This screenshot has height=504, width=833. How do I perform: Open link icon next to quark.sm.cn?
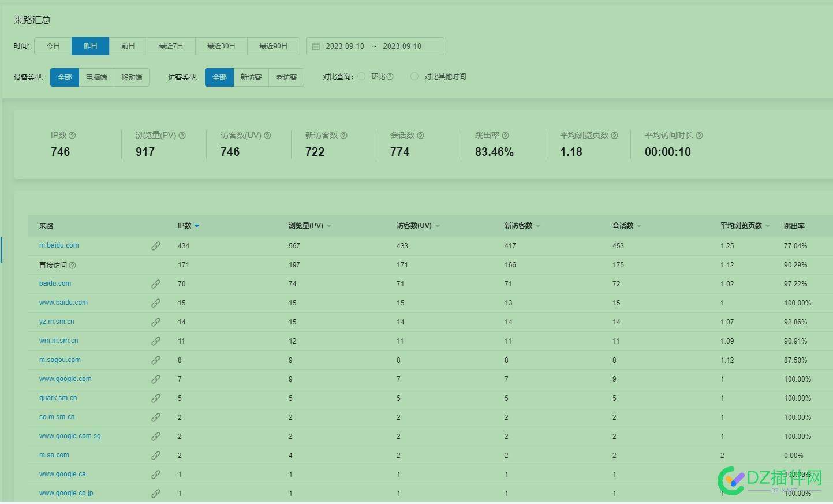(x=156, y=398)
